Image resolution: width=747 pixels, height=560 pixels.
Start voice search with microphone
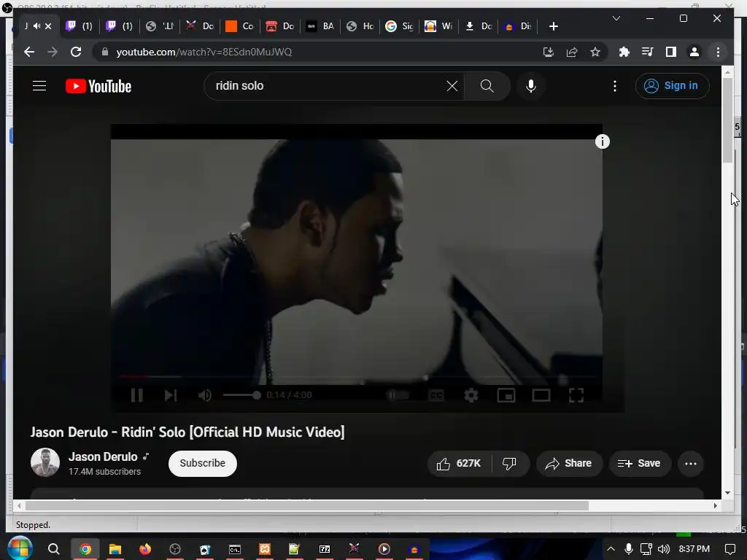[531, 86]
